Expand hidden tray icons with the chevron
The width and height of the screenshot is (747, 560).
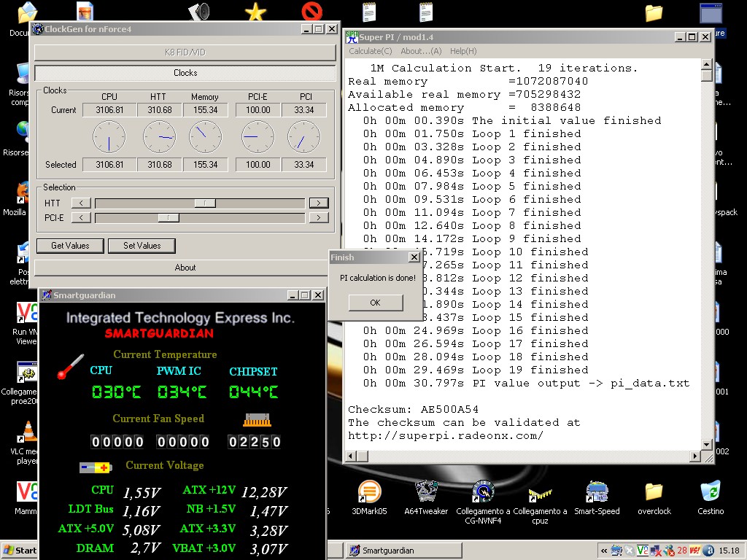tap(603, 551)
